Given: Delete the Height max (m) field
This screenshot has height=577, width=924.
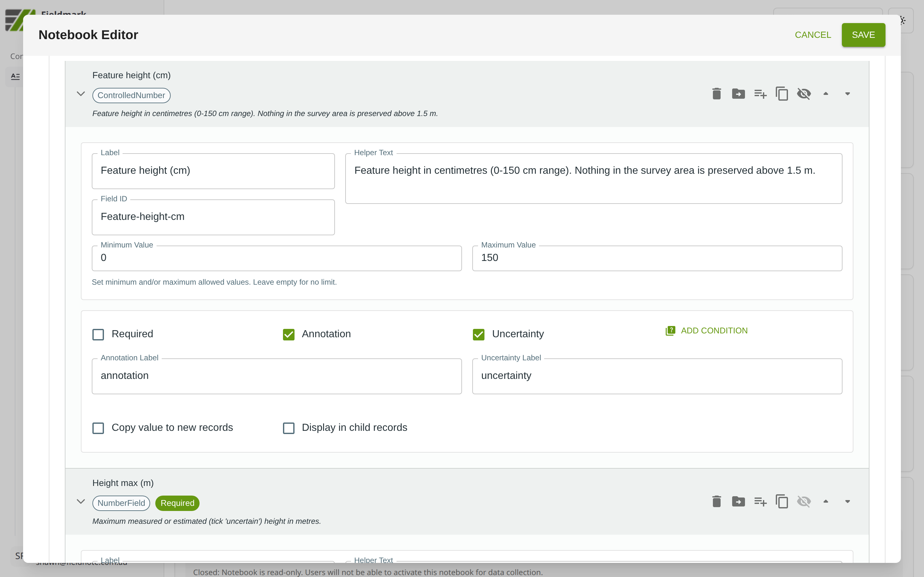Looking at the screenshot, I should pyautogui.click(x=716, y=501).
